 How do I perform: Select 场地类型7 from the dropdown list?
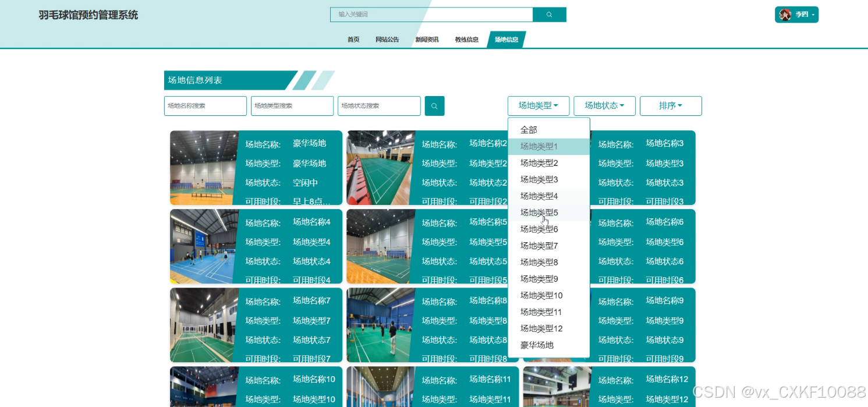click(549, 246)
